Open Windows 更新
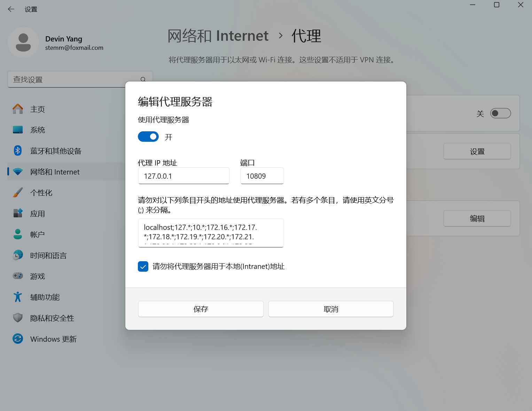 tap(53, 339)
